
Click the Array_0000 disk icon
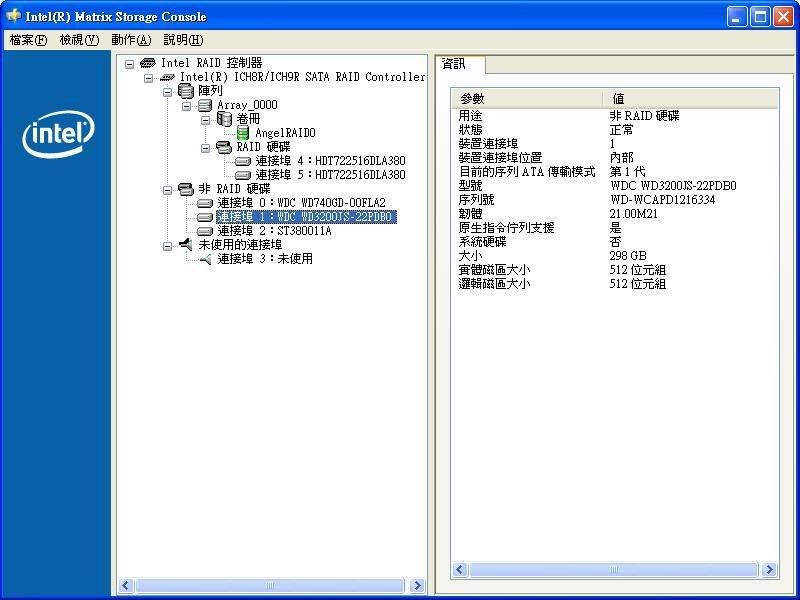[x=205, y=106]
